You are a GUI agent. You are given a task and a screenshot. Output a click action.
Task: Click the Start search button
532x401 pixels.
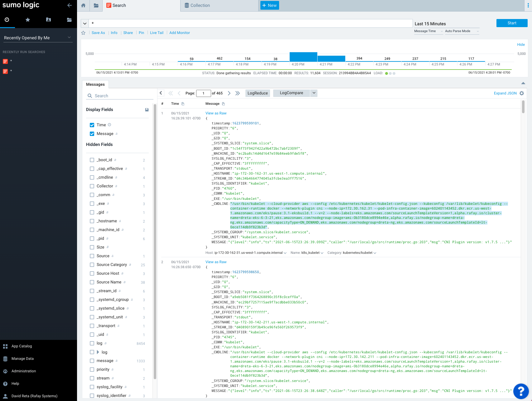(512, 23)
